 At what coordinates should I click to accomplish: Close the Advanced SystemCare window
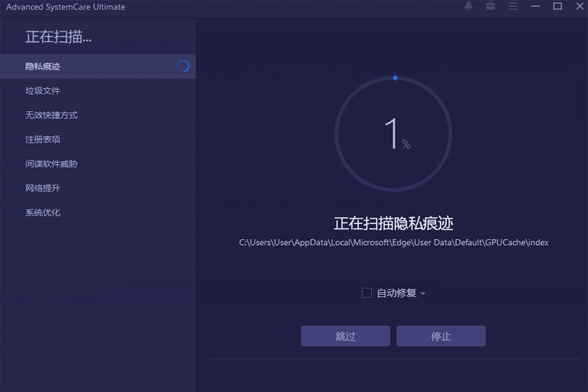580,6
